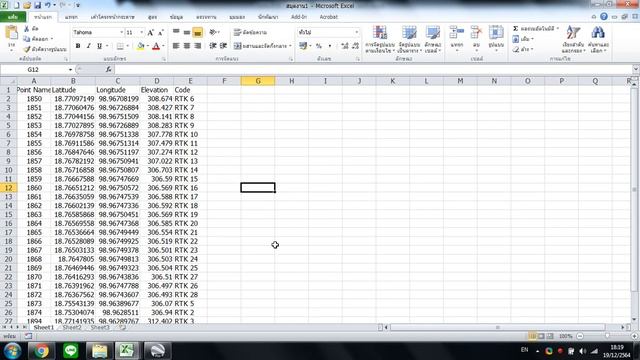Expand the Font Color dropdown arrow
This screenshot has width=640, height=360.
(163, 46)
